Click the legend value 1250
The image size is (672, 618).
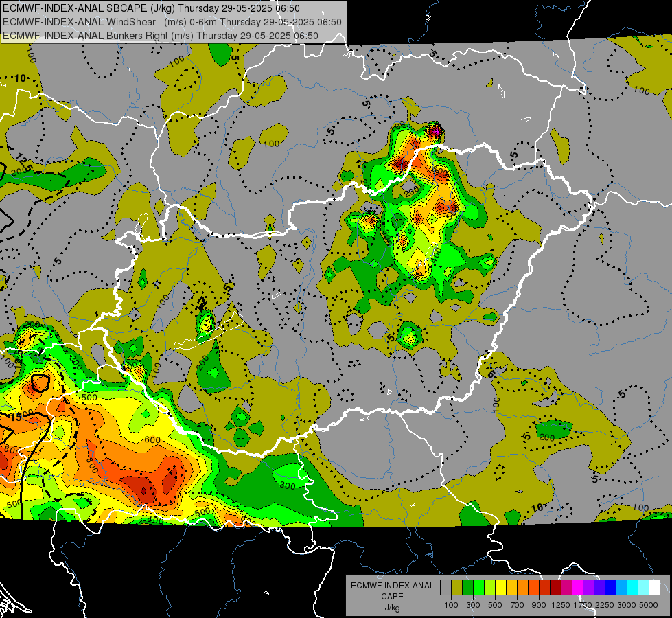coord(561,605)
